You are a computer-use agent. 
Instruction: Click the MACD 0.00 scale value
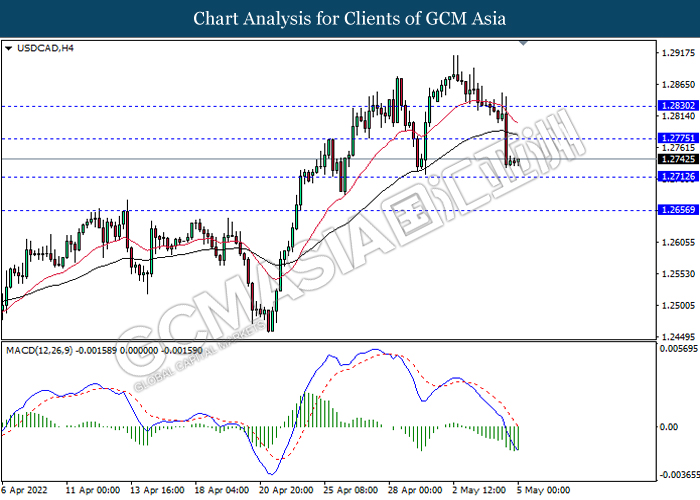(669, 427)
